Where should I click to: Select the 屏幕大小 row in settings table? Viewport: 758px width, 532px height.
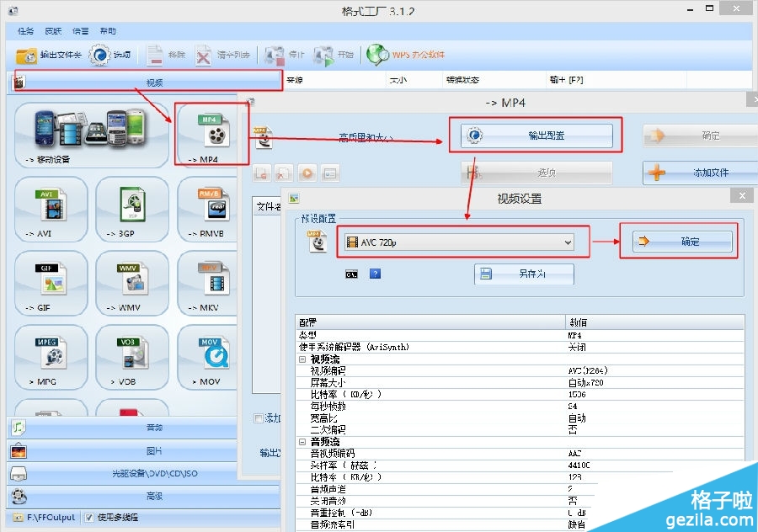[520, 383]
